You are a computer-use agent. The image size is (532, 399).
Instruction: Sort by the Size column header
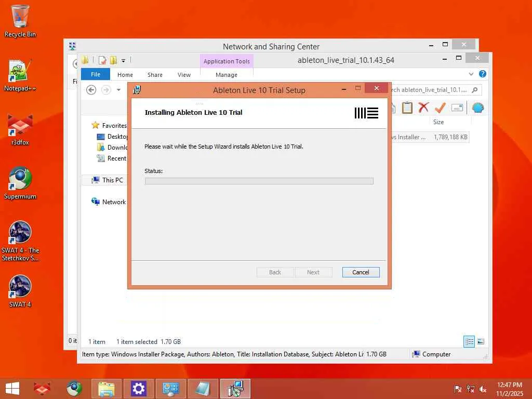pos(438,122)
